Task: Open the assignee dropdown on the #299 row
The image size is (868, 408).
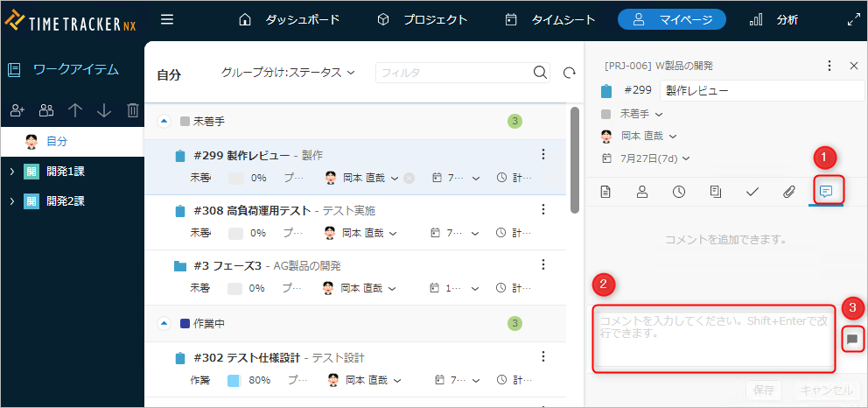Action: 394,179
